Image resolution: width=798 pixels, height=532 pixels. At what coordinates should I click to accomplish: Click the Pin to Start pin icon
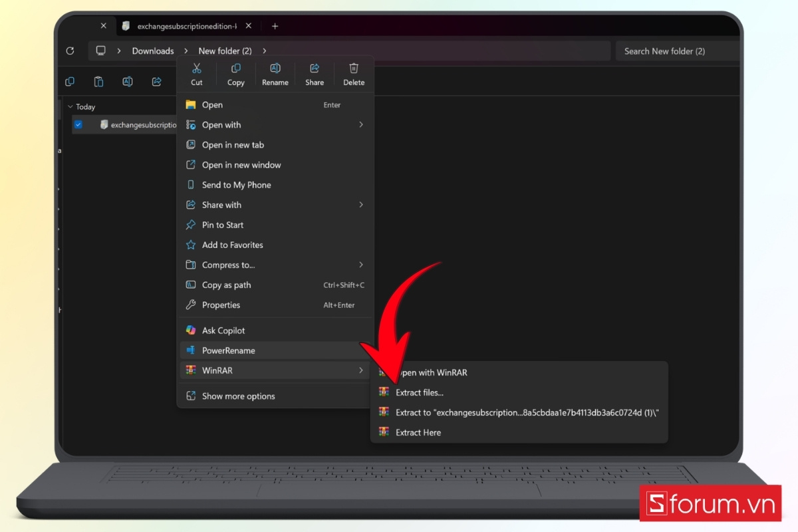pos(191,225)
